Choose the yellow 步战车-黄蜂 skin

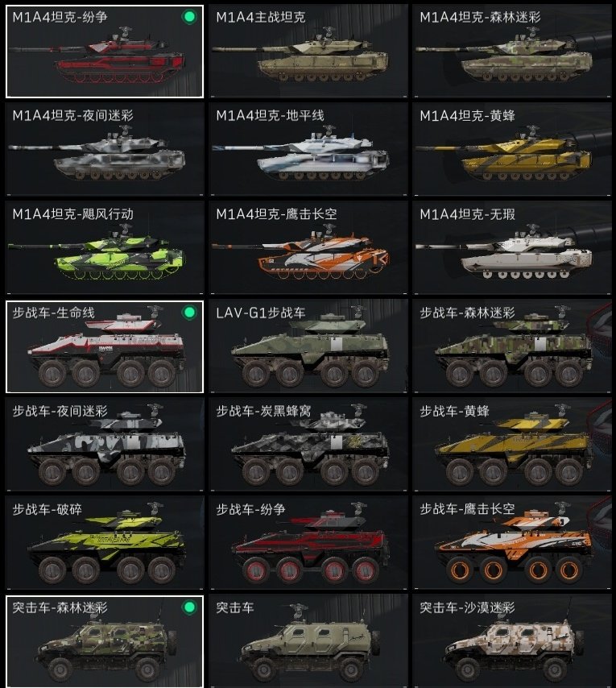pyautogui.click(x=512, y=445)
